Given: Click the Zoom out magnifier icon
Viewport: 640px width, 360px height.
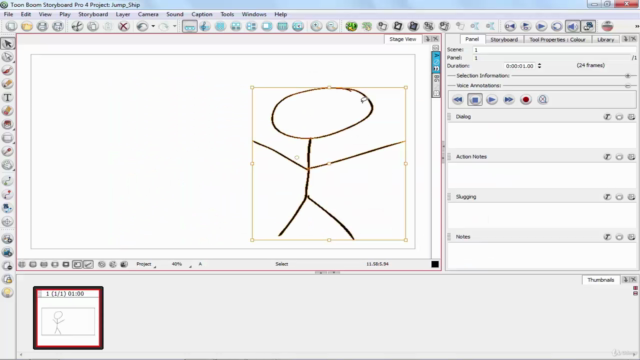Looking at the screenshot, I should click(x=331, y=27).
